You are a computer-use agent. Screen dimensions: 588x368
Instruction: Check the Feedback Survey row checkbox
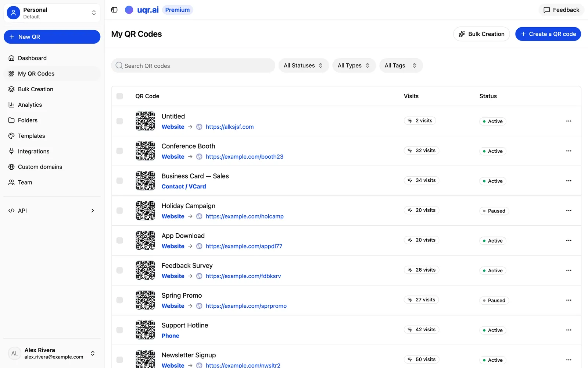pos(119,270)
